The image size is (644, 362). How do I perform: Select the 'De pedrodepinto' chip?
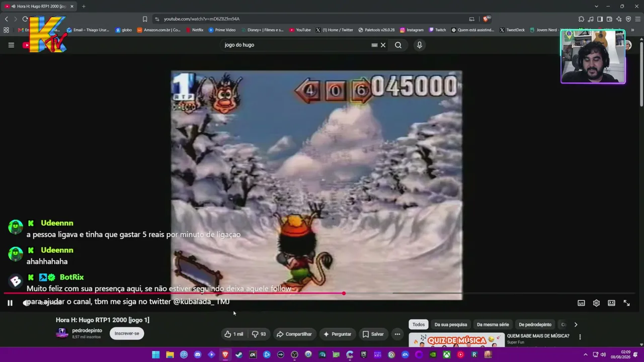point(535,324)
